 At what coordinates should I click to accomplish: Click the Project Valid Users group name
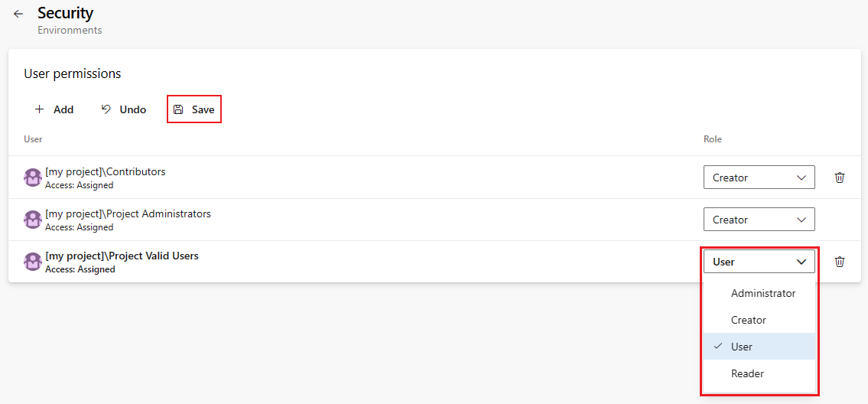(122, 256)
